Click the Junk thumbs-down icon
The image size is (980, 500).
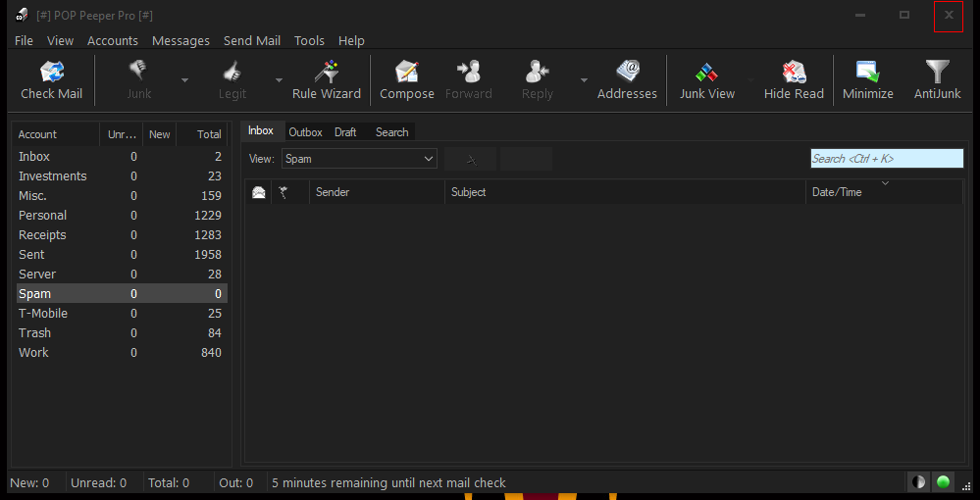pos(138,71)
